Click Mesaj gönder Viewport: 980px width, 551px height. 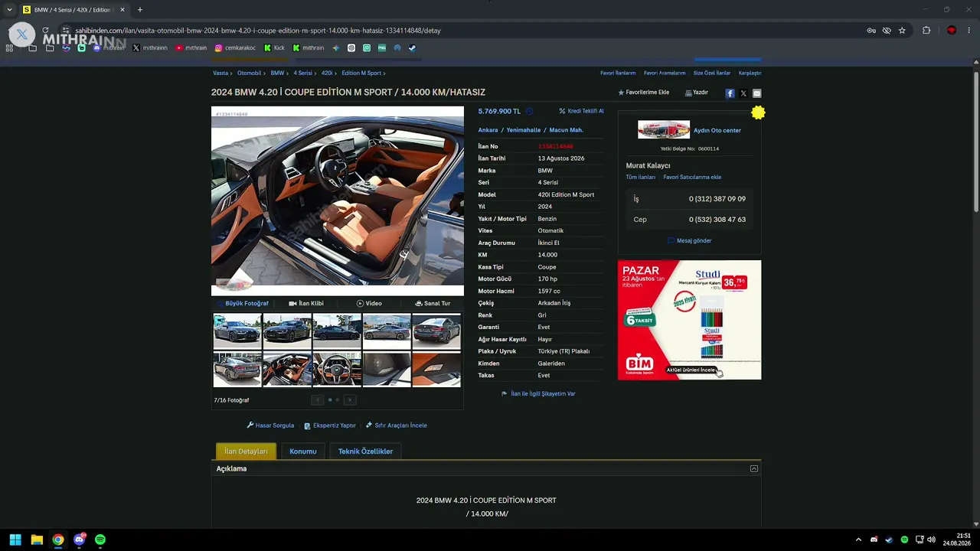pyautogui.click(x=690, y=240)
